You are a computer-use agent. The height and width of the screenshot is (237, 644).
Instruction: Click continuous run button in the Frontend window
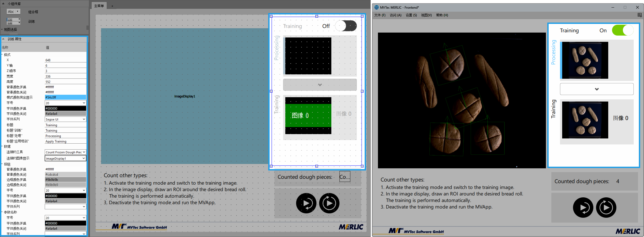point(606,208)
